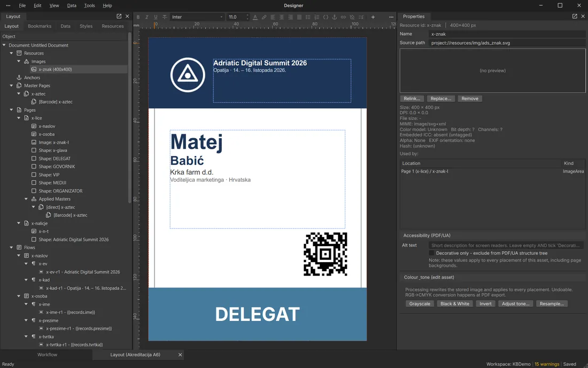Open the text color swatch
The image size is (588, 368).
pos(255,17)
